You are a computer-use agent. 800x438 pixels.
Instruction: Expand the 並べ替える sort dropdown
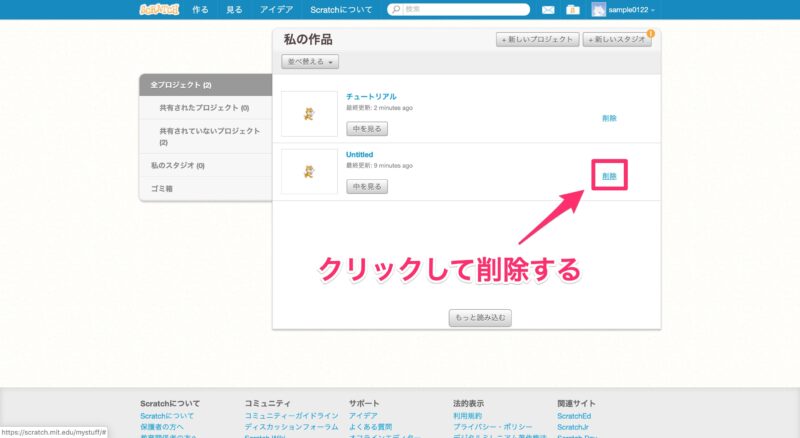[312, 62]
